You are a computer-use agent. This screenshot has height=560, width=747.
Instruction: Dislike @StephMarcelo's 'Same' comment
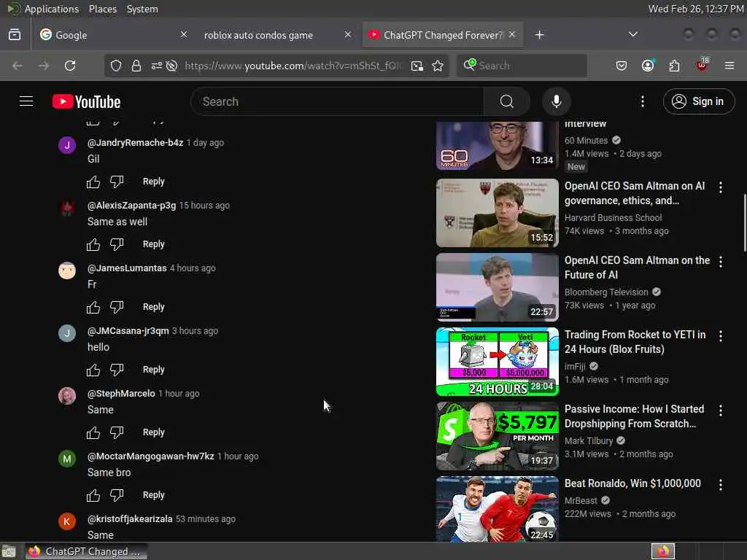click(x=117, y=432)
